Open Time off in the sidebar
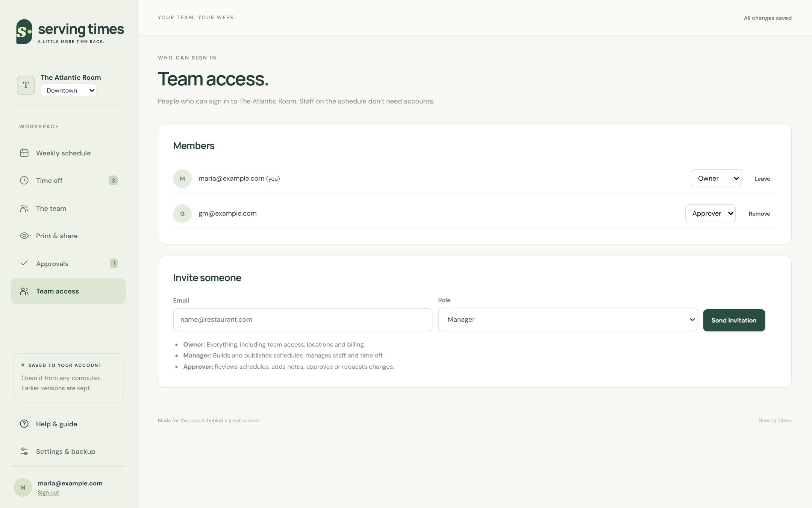The width and height of the screenshot is (812, 508). click(x=68, y=180)
